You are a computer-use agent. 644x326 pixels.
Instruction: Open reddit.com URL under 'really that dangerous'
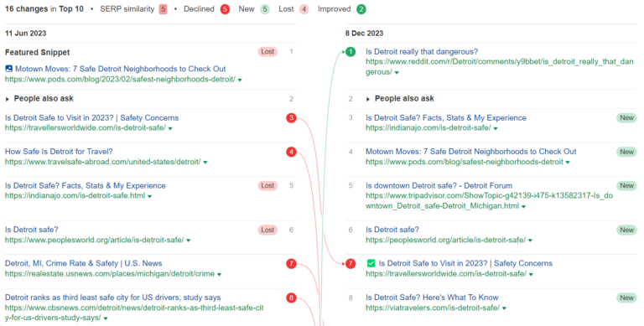pyautogui.click(x=500, y=66)
